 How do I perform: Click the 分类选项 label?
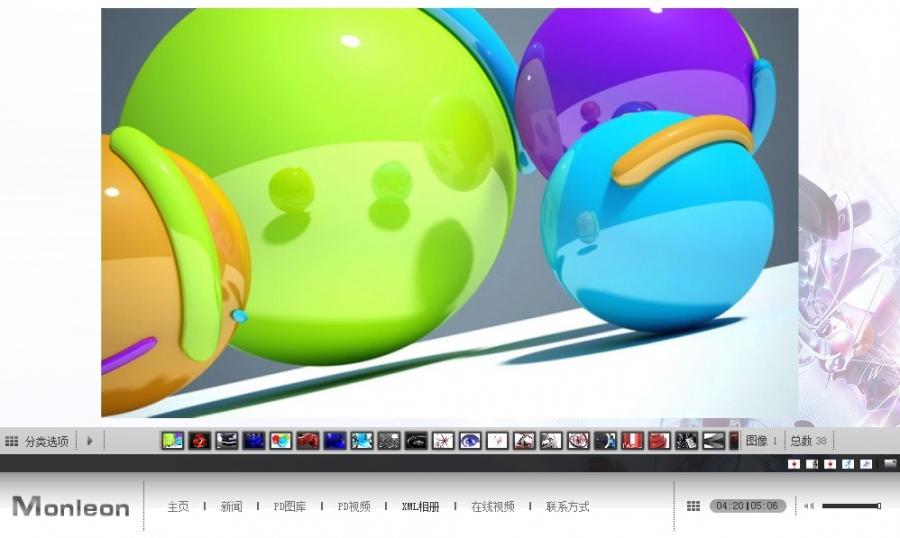(x=46, y=441)
